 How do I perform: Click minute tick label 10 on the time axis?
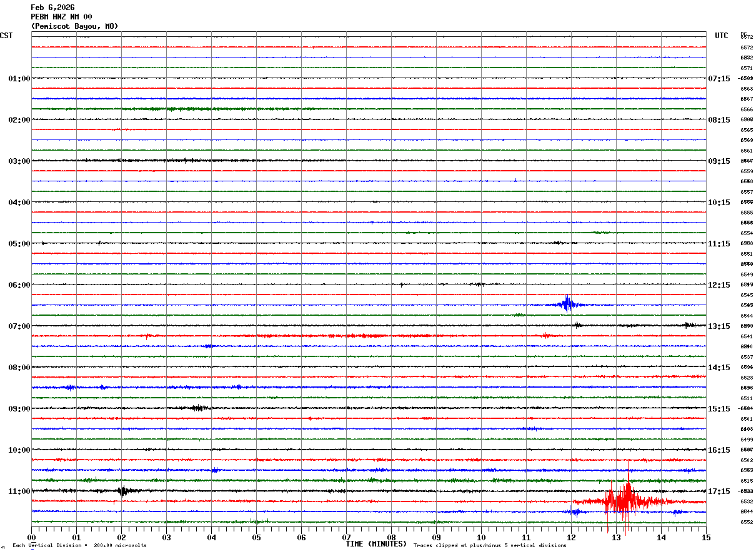tap(482, 537)
